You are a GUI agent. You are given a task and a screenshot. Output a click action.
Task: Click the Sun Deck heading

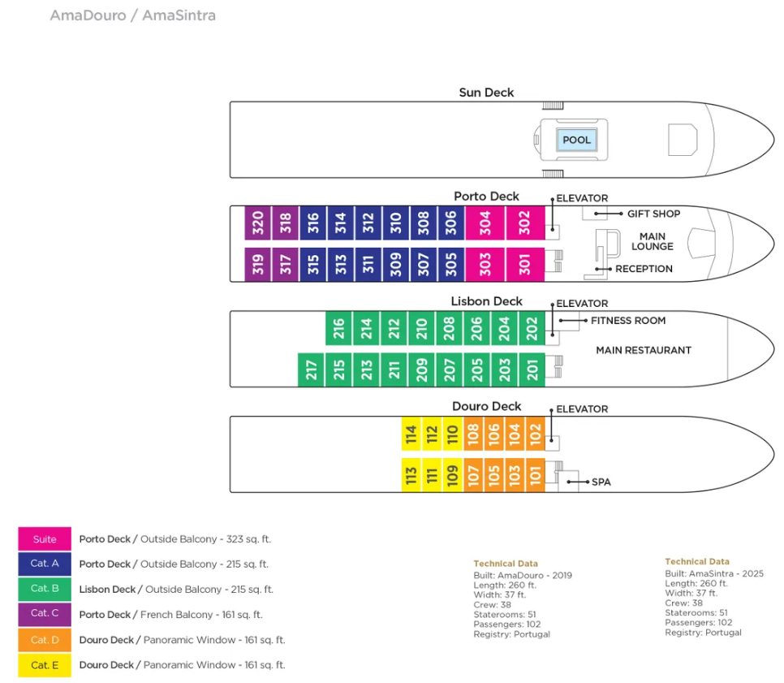tap(486, 93)
